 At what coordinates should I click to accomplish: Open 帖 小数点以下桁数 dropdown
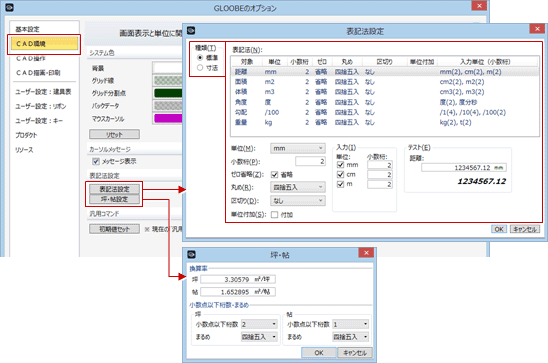[351, 324]
